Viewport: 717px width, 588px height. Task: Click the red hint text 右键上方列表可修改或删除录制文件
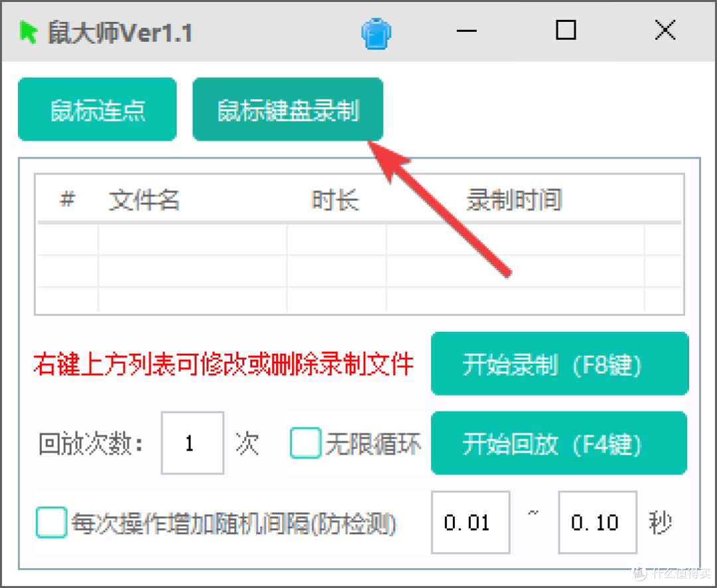click(x=224, y=364)
